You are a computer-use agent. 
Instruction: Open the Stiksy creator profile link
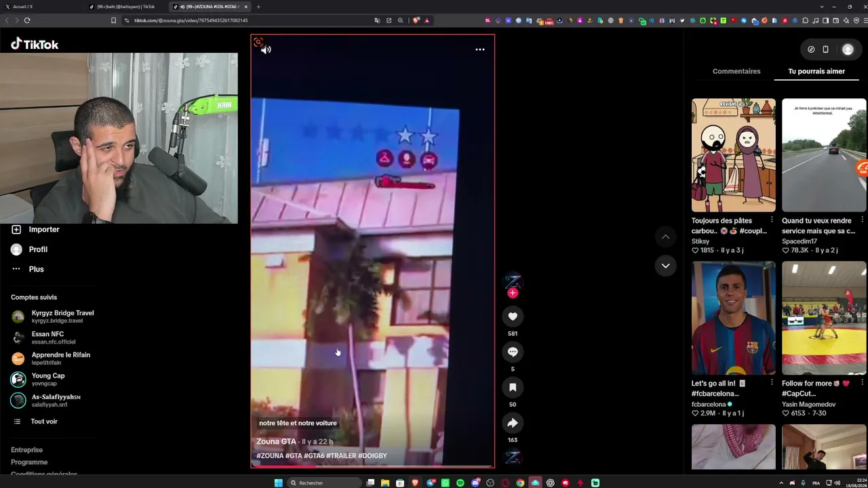click(x=701, y=241)
